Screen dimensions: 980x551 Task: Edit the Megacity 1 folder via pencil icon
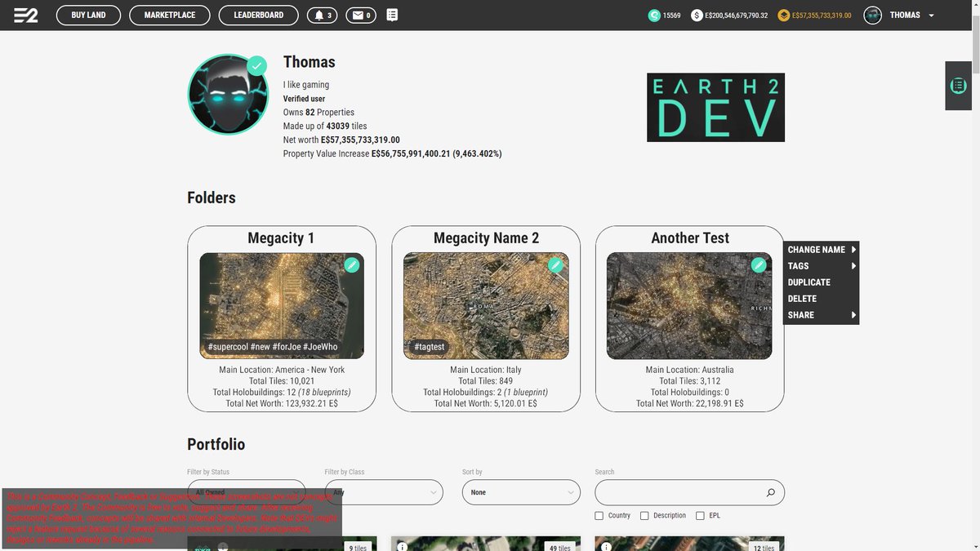click(x=351, y=265)
